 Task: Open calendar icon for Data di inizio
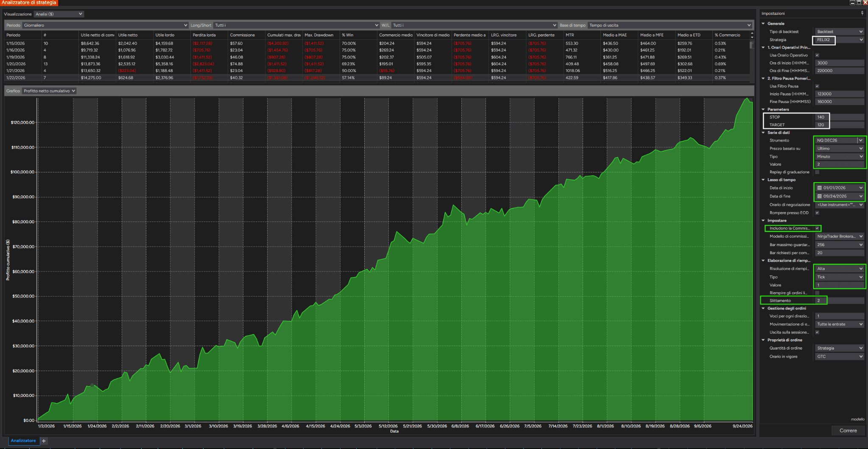point(820,188)
